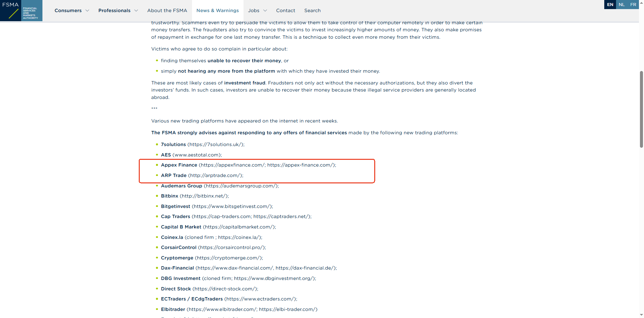Select the Elbitrader entry
This screenshot has height=318, width=644.
point(239,309)
